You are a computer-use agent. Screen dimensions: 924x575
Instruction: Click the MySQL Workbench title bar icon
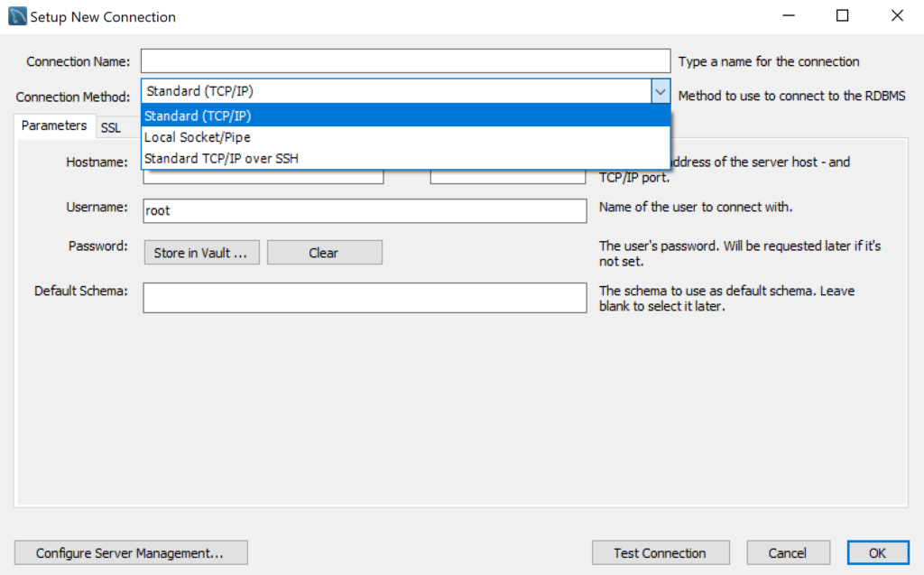point(16,16)
